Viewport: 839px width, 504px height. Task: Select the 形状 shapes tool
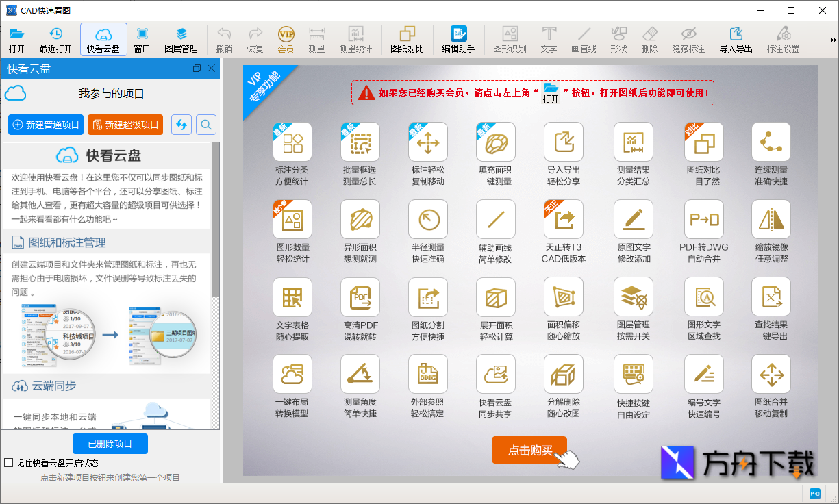coord(618,38)
